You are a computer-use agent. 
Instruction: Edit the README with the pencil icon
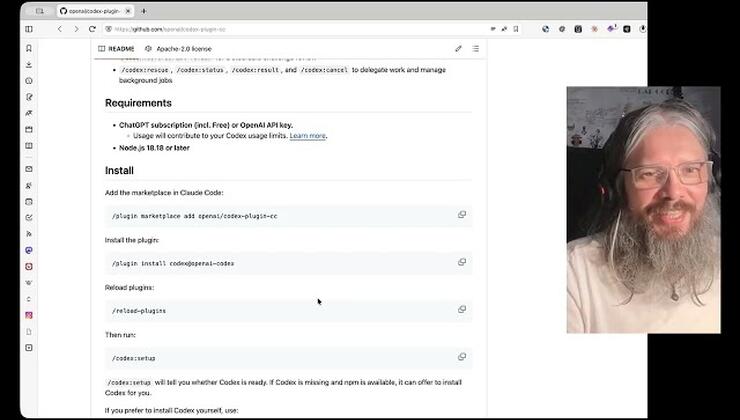(x=458, y=49)
